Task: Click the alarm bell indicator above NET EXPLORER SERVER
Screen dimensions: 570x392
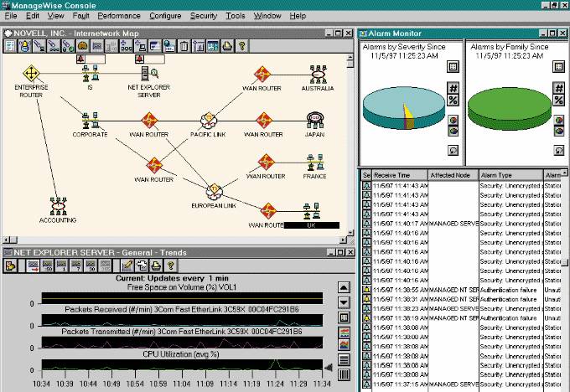Action: coord(140,59)
